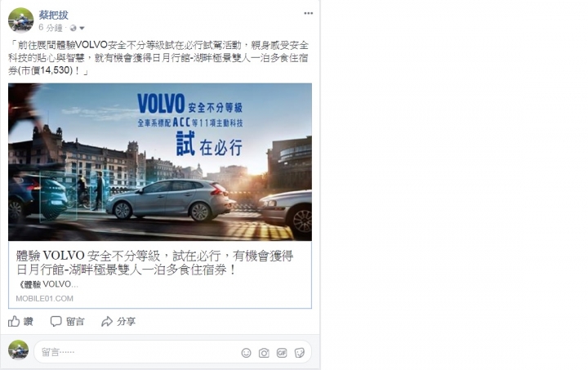Click the 6 分鐘 post timestamp
This screenshot has width=588, height=370.
(x=51, y=28)
